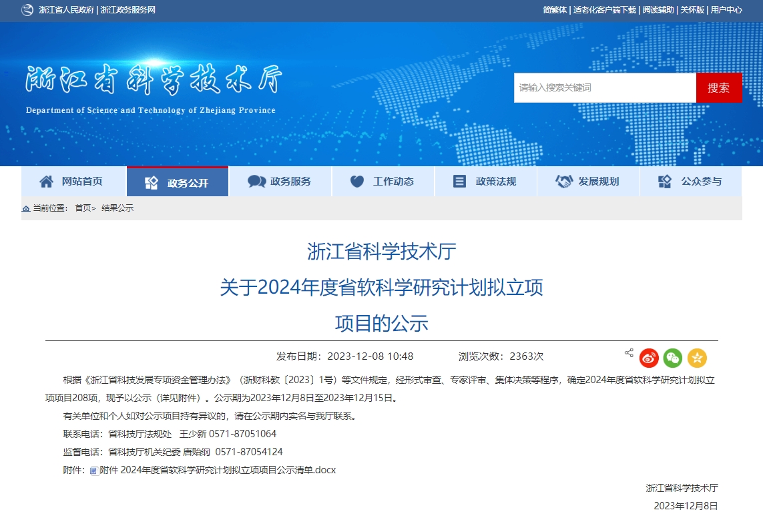Click the government emblem logo at top-left
The width and height of the screenshot is (763, 532).
pyautogui.click(x=27, y=10)
